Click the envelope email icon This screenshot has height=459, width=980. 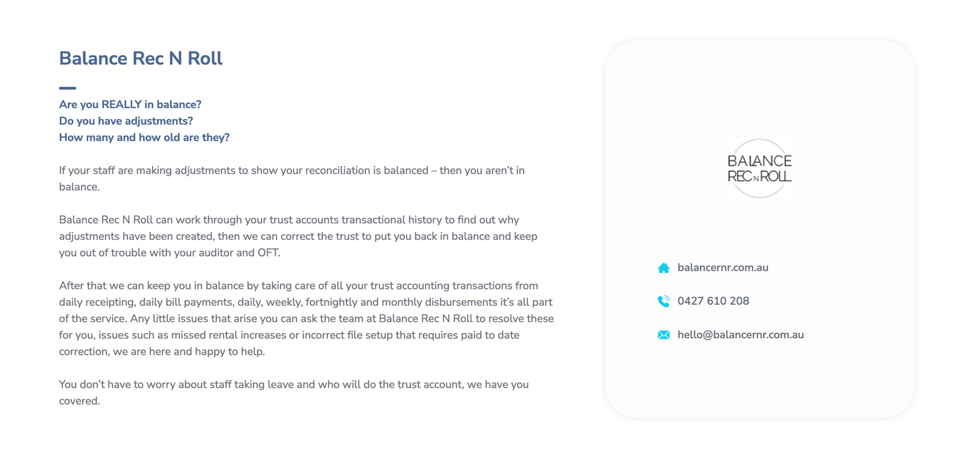664,335
